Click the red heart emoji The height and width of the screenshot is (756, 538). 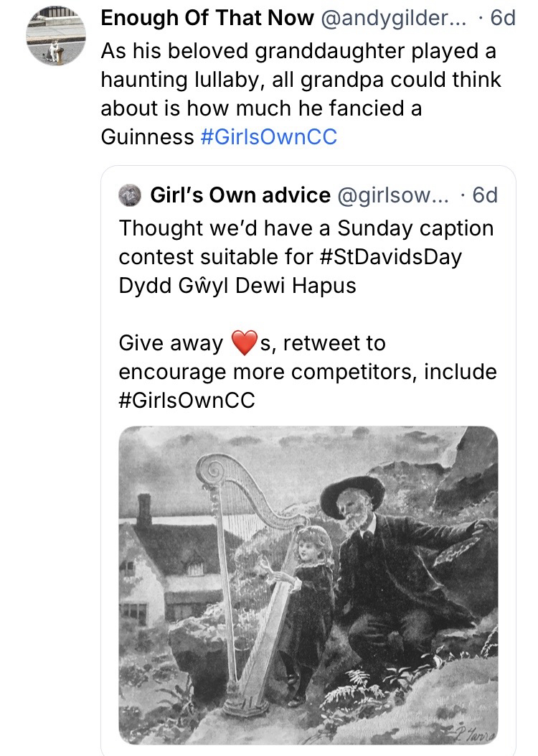click(245, 344)
